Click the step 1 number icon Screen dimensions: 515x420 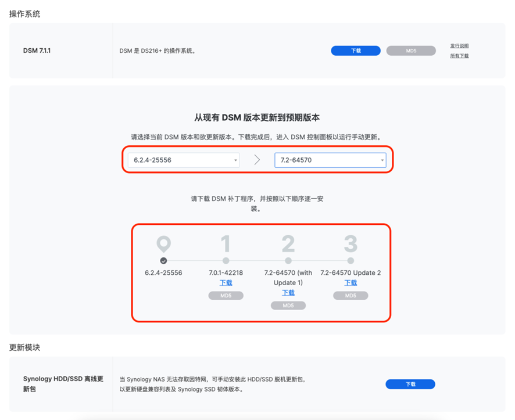tap(226, 244)
